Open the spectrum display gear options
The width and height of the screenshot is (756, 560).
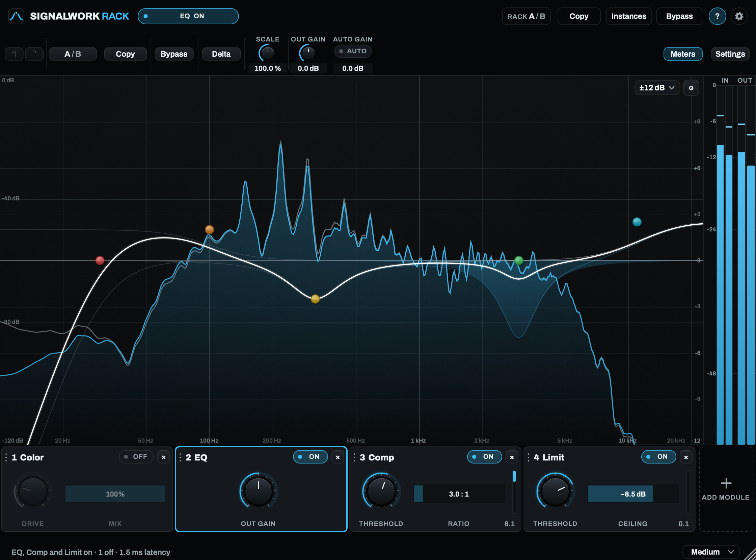[691, 88]
